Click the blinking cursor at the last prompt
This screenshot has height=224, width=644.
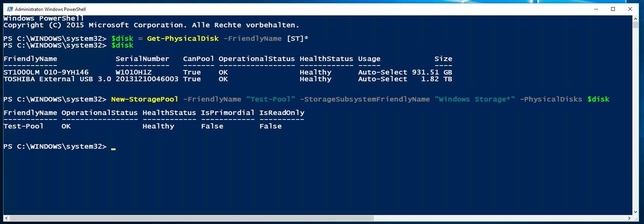pos(113,149)
